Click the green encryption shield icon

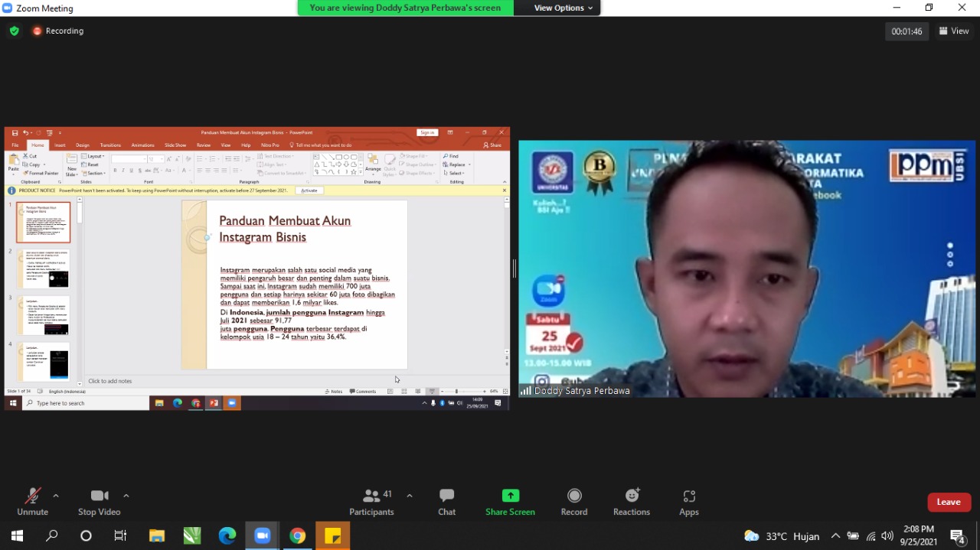[x=15, y=31]
